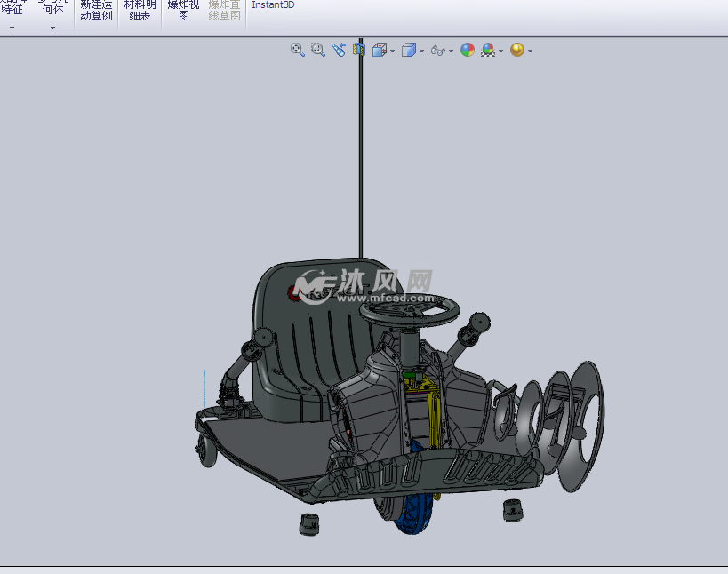728x574 pixels.
Task: Select the steering wheel on the model
Action: [410, 308]
